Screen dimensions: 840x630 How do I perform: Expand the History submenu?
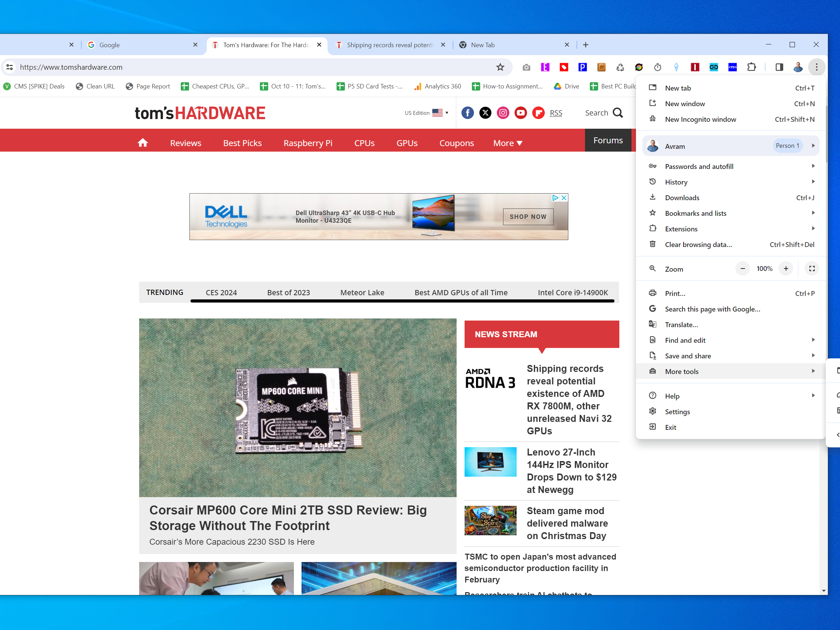731,182
